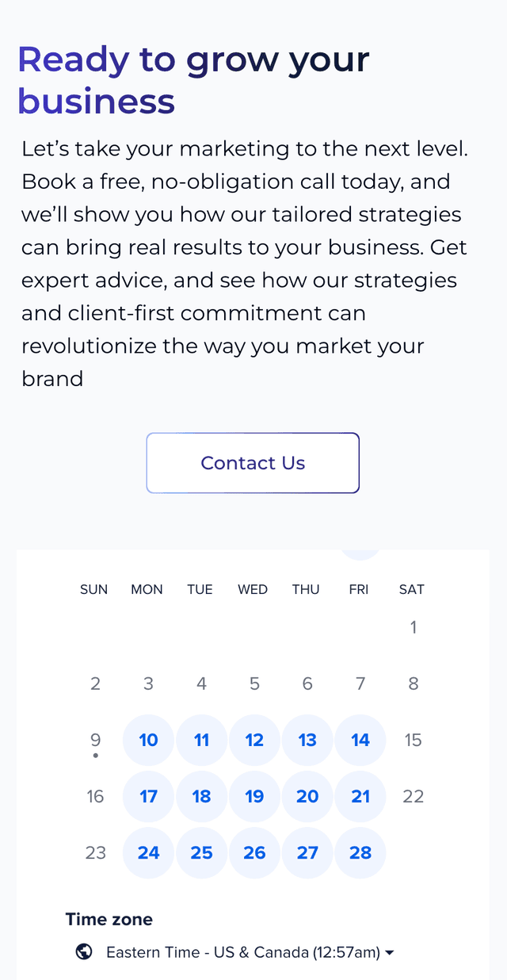The height and width of the screenshot is (980, 507).
Task: Click the time zone dropdown arrow
Action: 389,952
